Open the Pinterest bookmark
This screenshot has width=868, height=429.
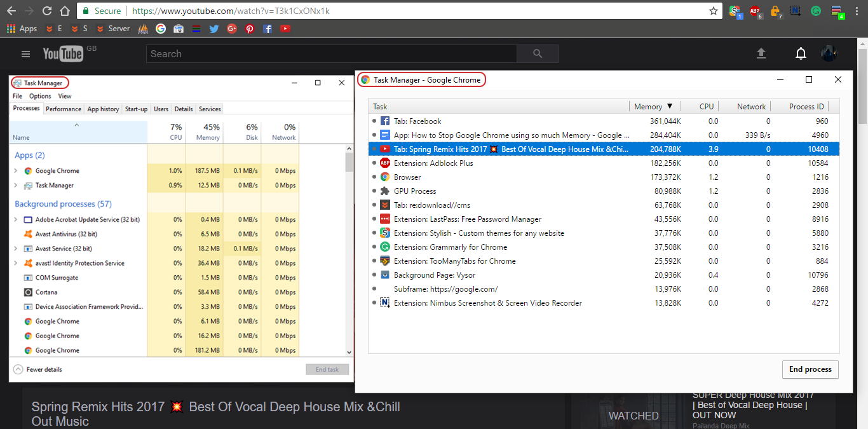250,29
